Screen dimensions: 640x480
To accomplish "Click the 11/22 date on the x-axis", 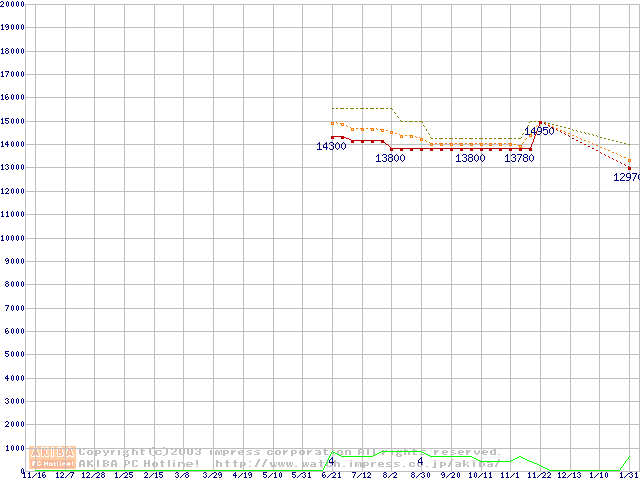I will pos(540,475).
